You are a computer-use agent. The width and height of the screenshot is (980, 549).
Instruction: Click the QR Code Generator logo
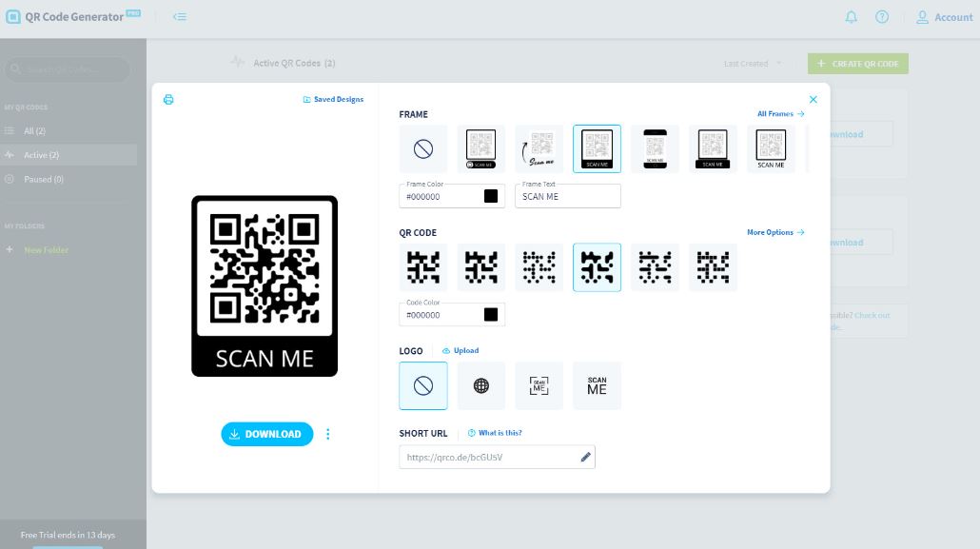coord(74,17)
